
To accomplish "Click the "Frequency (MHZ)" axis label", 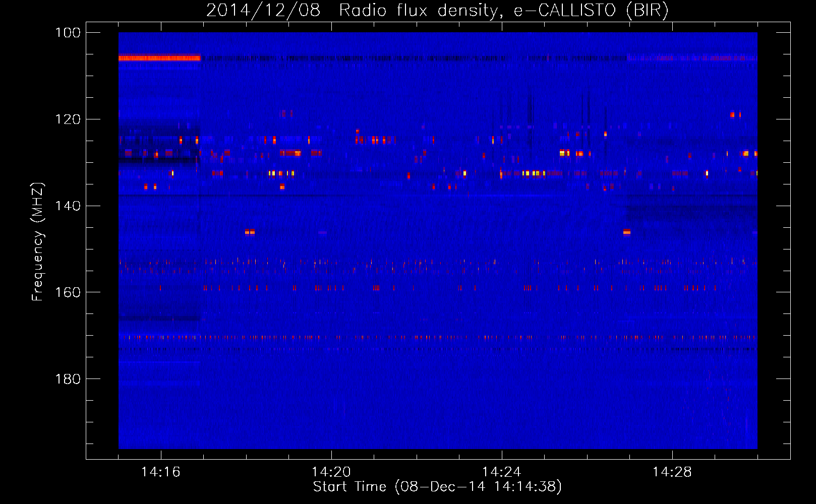I will click(38, 242).
